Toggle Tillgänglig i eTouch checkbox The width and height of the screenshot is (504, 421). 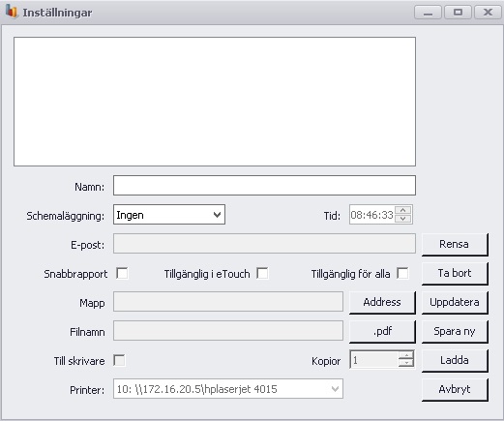coord(262,273)
